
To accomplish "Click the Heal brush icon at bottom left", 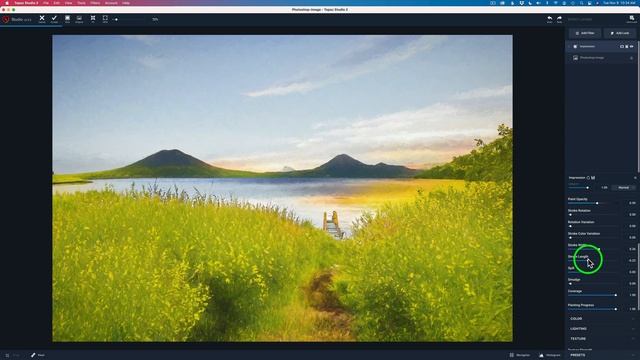I will pyautogui.click(x=33, y=355).
